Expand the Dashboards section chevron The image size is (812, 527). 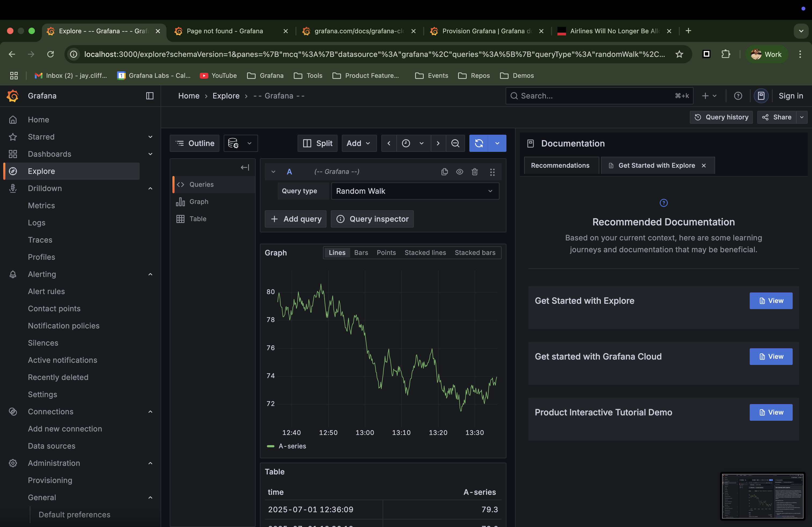[x=150, y=154]
